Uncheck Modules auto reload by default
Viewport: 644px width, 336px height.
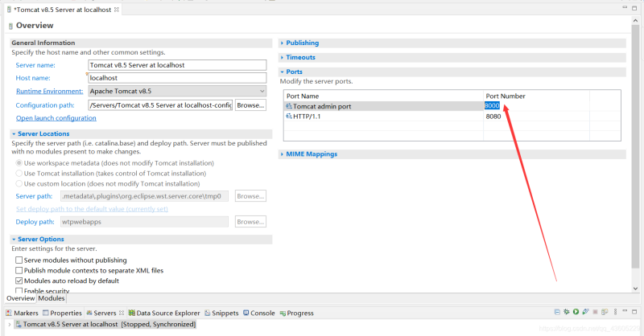click(x=19, y=281)
